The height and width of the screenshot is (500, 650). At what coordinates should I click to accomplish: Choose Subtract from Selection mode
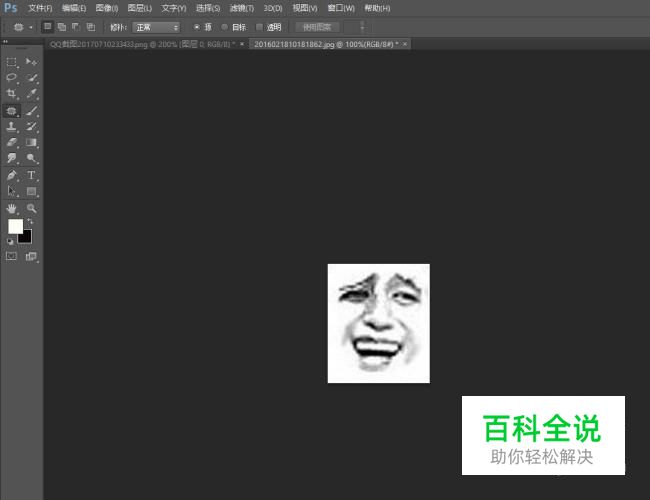pos(76,27)
